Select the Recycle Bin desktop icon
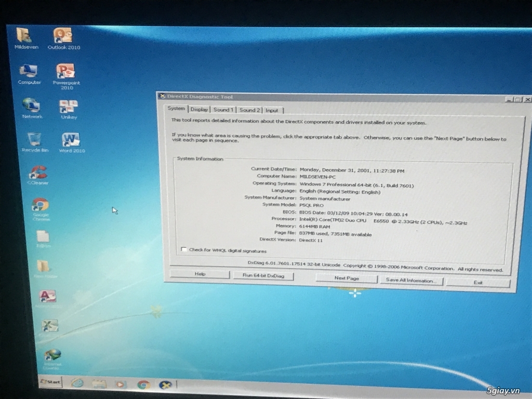This screenshot has height=399, width=532. (35, 142)
